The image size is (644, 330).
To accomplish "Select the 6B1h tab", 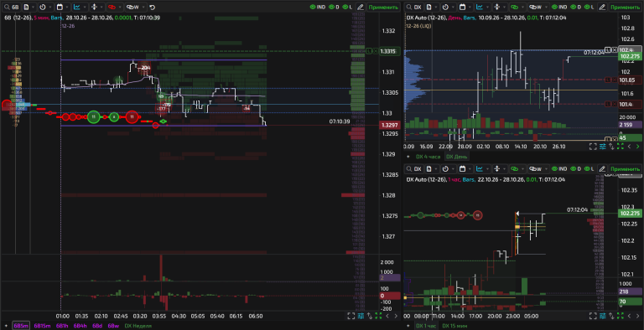I will pos(62,326).
